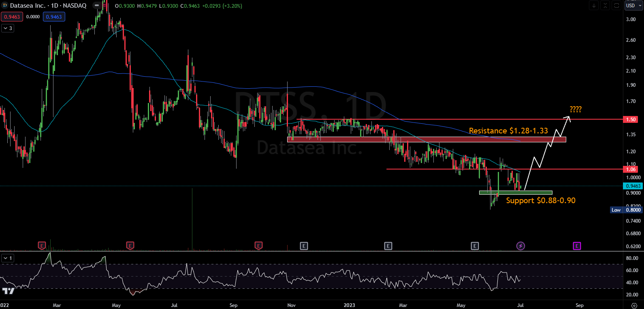Click the Datasea symbol logo icon
Viewport: 644px width, 309px height.
tap(5, 6)
